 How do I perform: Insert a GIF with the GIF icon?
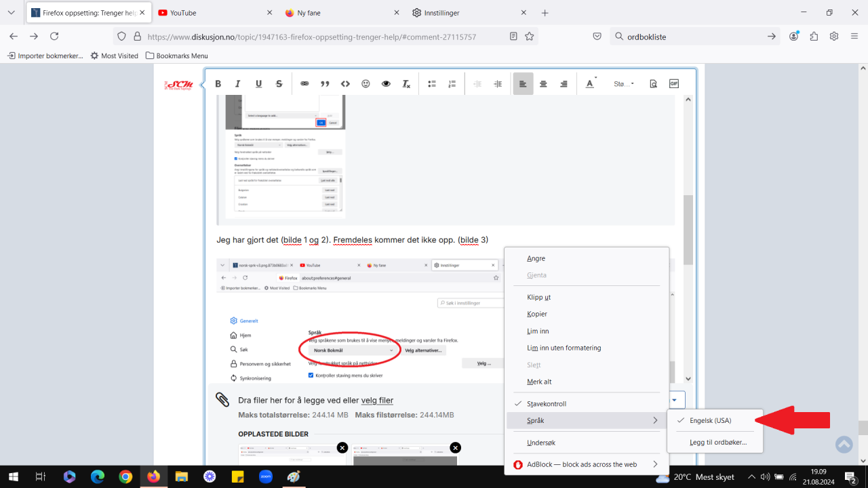click(673, 83)
